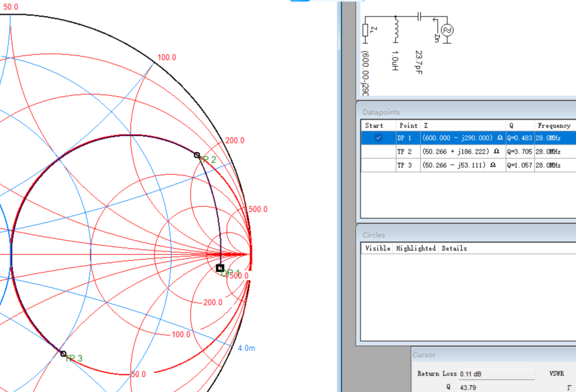Click the Q=1.057 cell
Screen dimensions: 576x392
(x=520, y=165)
